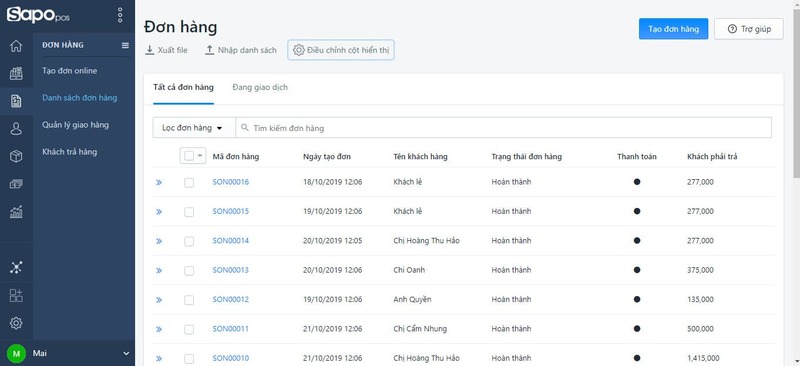Tick the checkbox for order SON00010

point(189,358)
